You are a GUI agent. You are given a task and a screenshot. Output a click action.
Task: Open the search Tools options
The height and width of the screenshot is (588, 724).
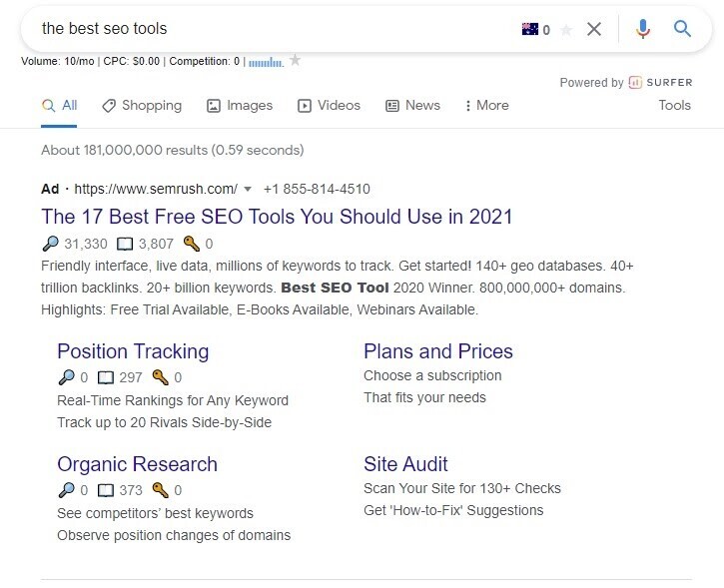[675, 105]
